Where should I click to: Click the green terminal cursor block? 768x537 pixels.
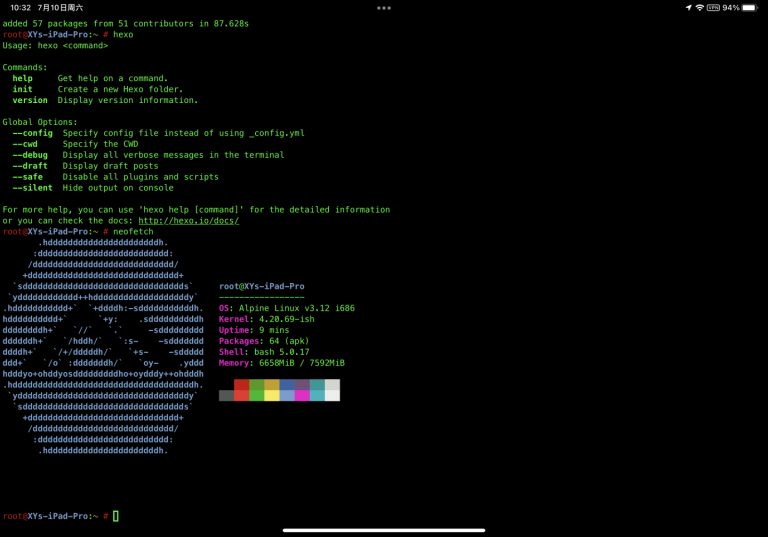[x=116, y=516]
